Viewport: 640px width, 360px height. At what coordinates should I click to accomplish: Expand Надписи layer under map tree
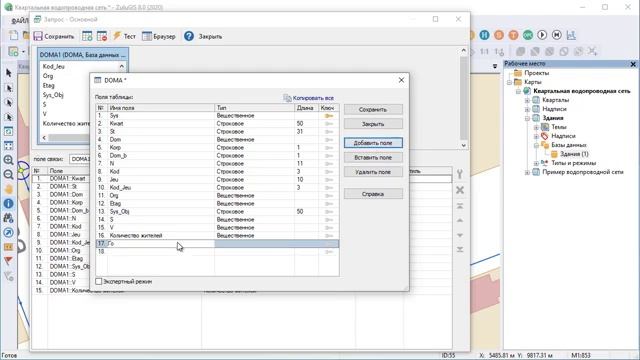527,109
